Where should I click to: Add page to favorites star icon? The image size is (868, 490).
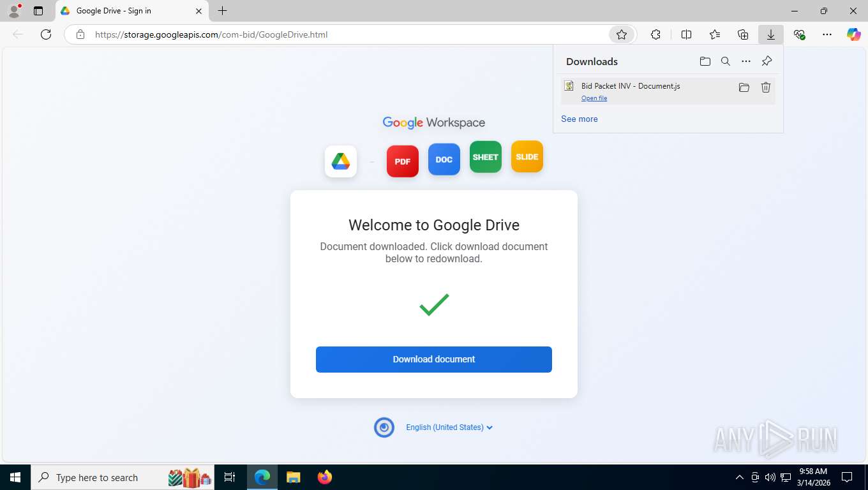coord(622,34)
